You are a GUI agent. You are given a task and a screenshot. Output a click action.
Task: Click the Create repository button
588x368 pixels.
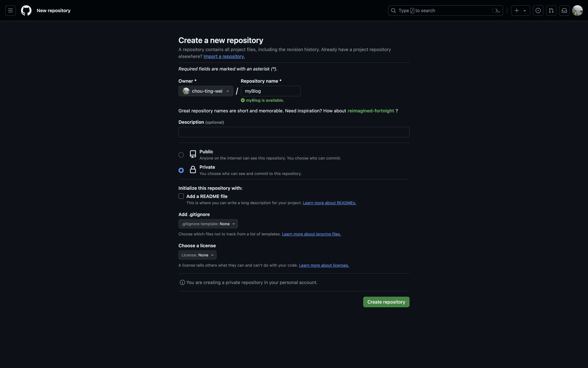click(x=386, y=302)
